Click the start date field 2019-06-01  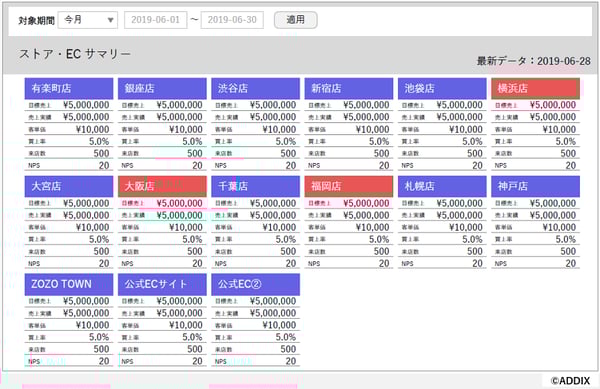[x=155, y=20]
